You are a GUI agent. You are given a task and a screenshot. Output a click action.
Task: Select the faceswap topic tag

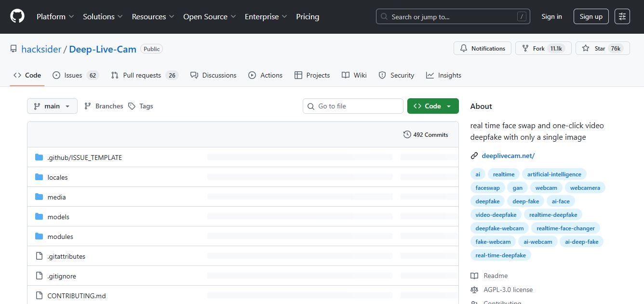coord(487,188)
